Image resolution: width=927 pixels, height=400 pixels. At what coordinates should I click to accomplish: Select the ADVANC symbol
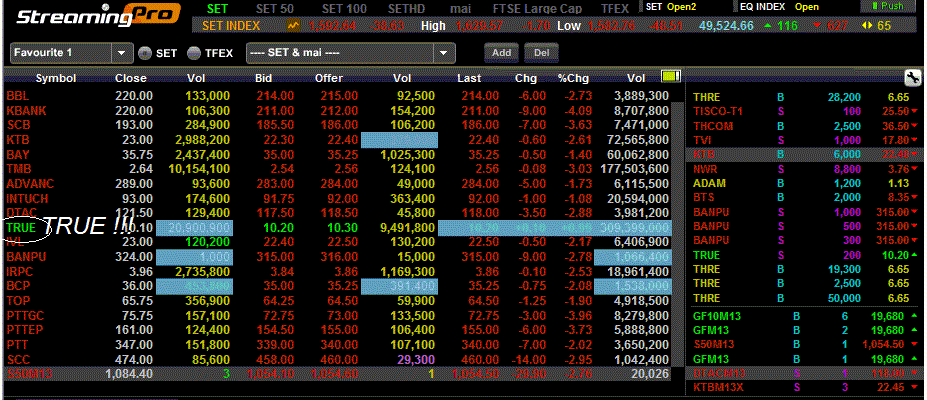click(29, 184)
